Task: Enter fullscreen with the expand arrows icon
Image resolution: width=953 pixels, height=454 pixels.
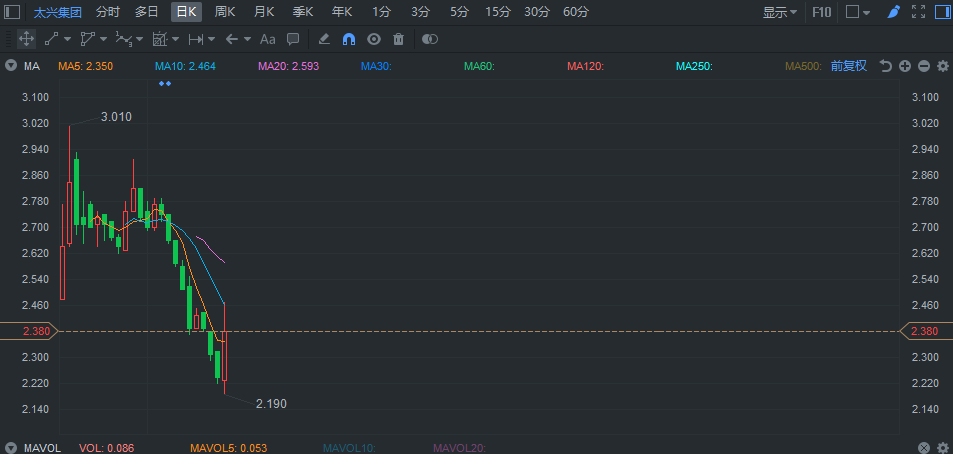Action: click(x=918, y=12)
